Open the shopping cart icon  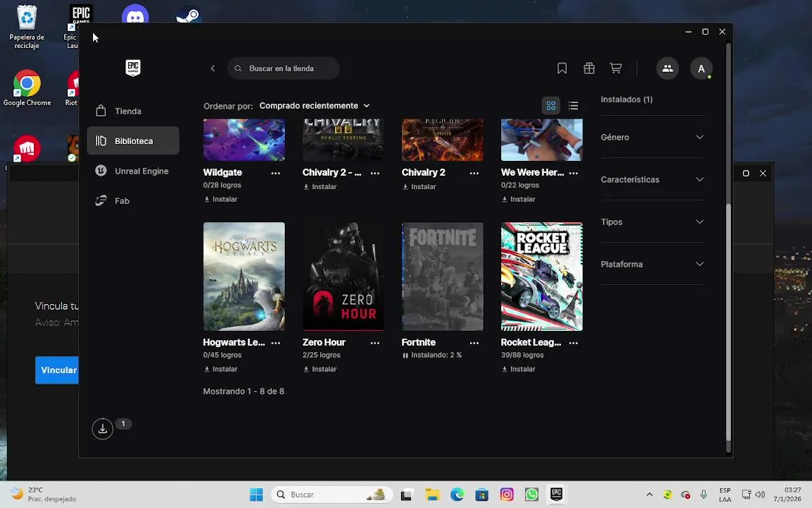pyautogui.click(x=616, y=68)
